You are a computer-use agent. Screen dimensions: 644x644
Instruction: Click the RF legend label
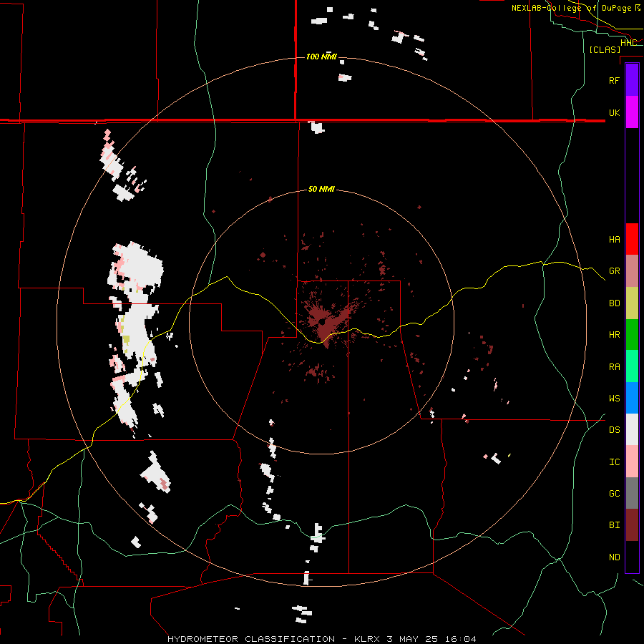pyautogui.click(x=615, y=80)
